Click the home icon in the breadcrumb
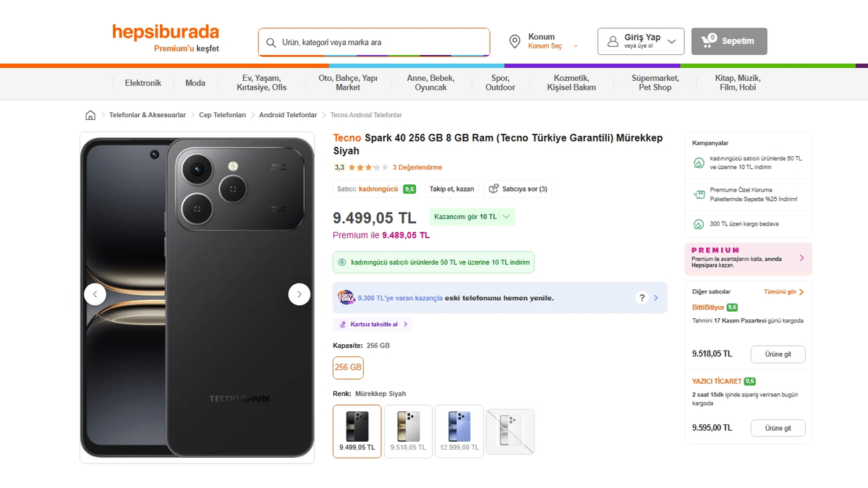 (90, 114)
